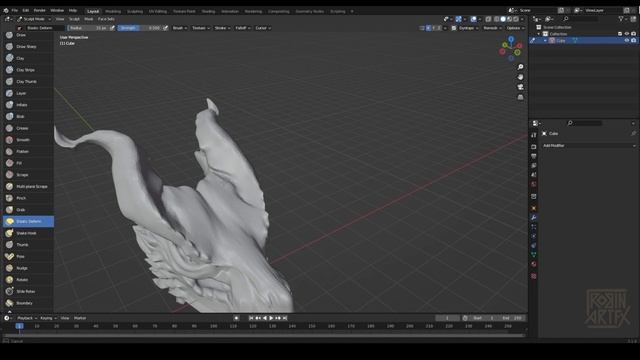Image resolution: width=640 pixels, height=360 pixels.
Task: Open the Edit menu
Action: pyautogui.click(x=26, y=10)
